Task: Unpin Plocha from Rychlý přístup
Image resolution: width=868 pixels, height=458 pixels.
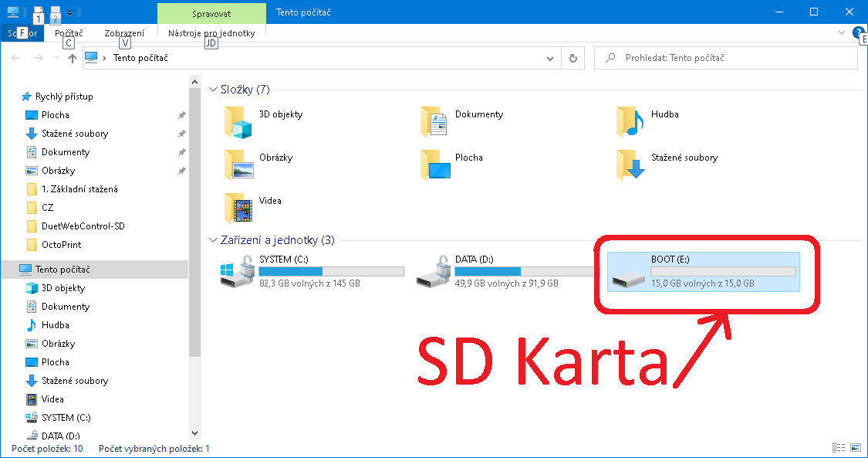Action: coord(181,115)
